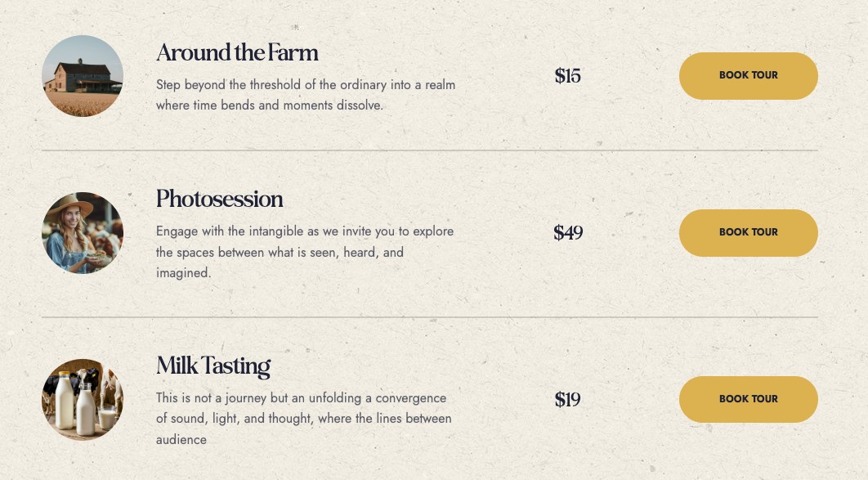The width and height of the screenshot is (868, 480).
Task: Click the small milk glass in Milk Tasting image
Action: point(107,417)
